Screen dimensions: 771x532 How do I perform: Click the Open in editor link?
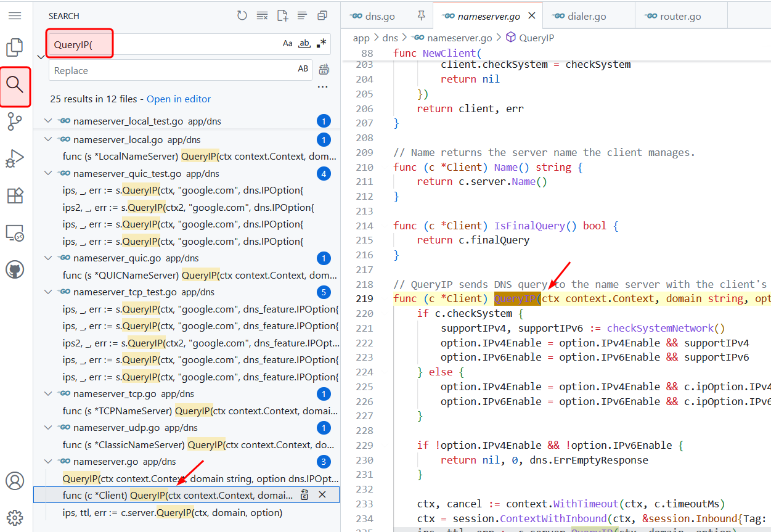point(179,99)
